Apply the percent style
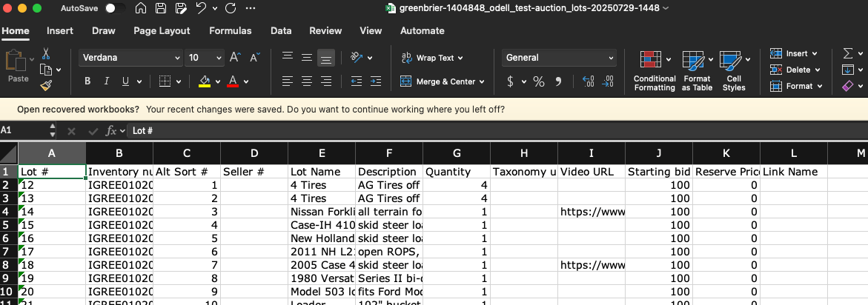Image resolution: width=868 pixels, height=305 pixels. pos(539,81)
